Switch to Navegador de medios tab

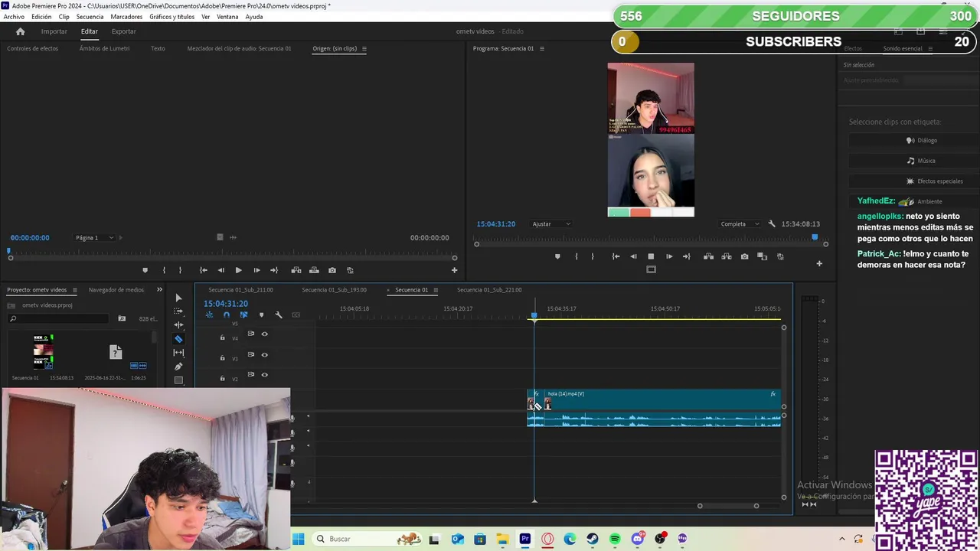pyautogui.click(x=116, y=290)
